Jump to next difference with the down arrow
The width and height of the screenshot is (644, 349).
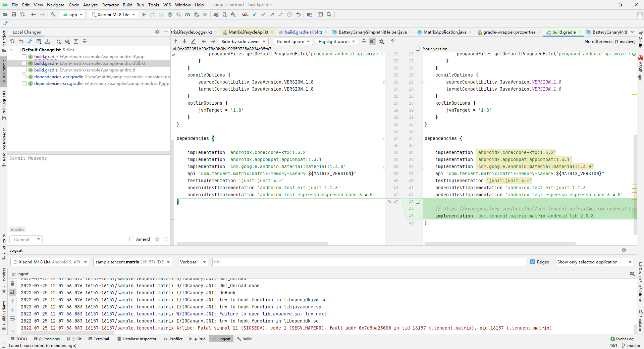pyautogui.click(x=184, y=41)
